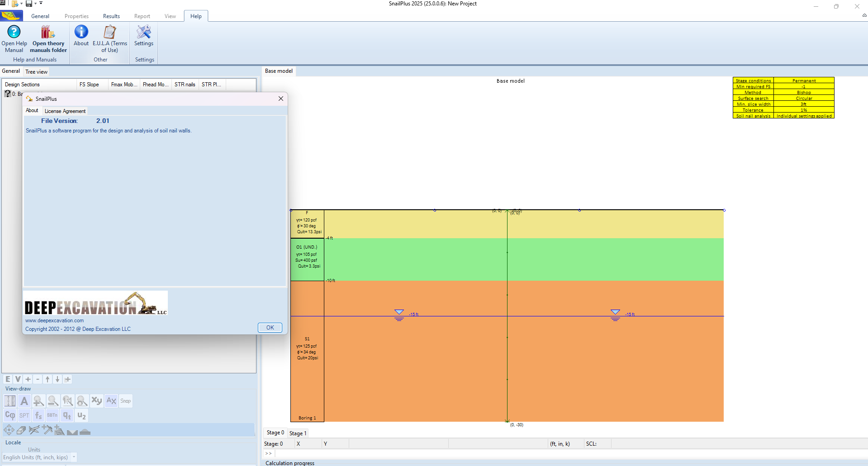Open the English Units dropdown
Viewport: 868px width, 466px height.
74,457
